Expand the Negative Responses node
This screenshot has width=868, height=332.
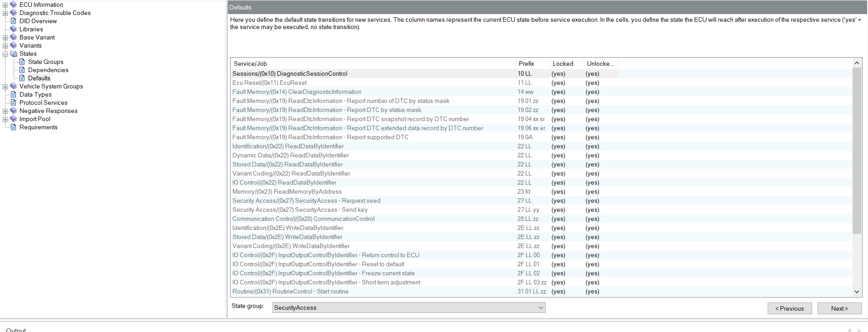5,111
